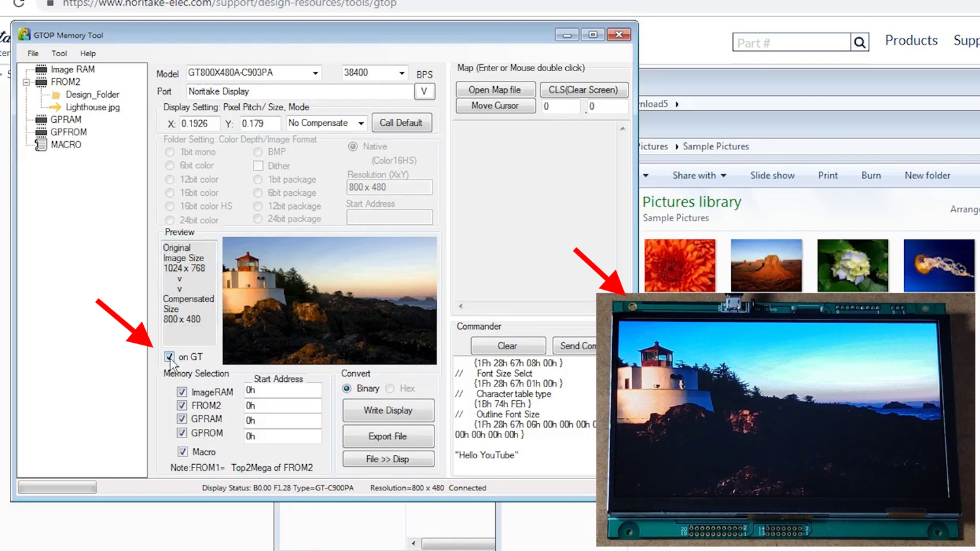
Task: Select the desert sample picture thumbnail
Action: (766, 265)
